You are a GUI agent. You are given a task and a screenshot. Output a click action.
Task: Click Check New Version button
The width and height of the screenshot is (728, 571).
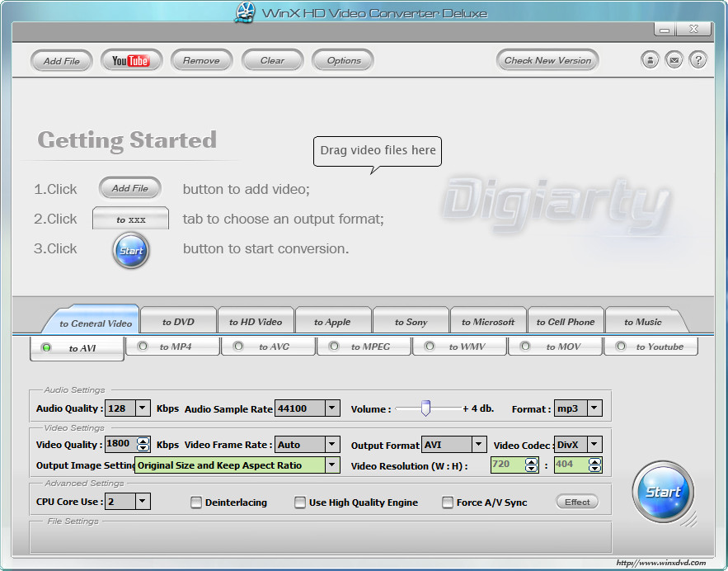547,60
